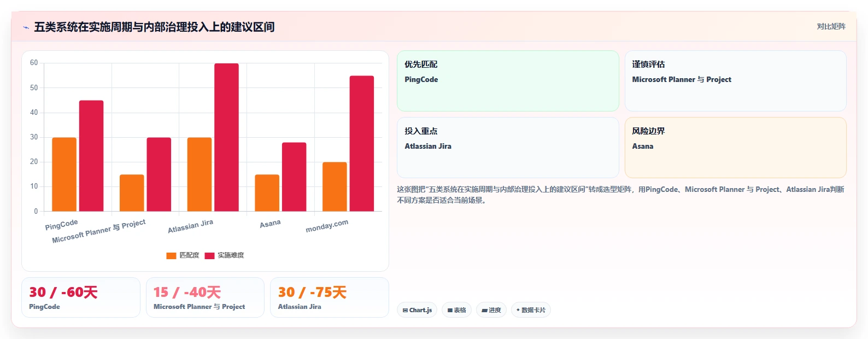Click Atlassian Jira red bar reaching 60
The height and width of the screenshot is (339, 868).
coord(226,137)
